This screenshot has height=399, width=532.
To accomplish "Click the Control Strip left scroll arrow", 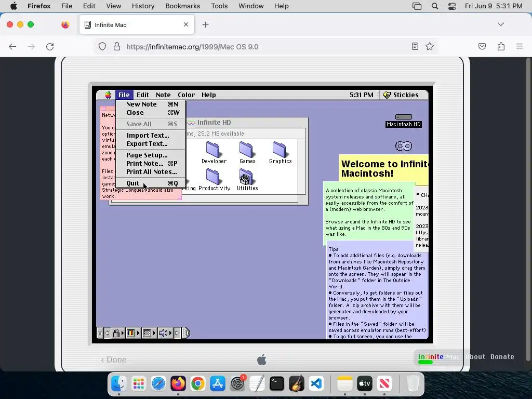I will (107, 333).
